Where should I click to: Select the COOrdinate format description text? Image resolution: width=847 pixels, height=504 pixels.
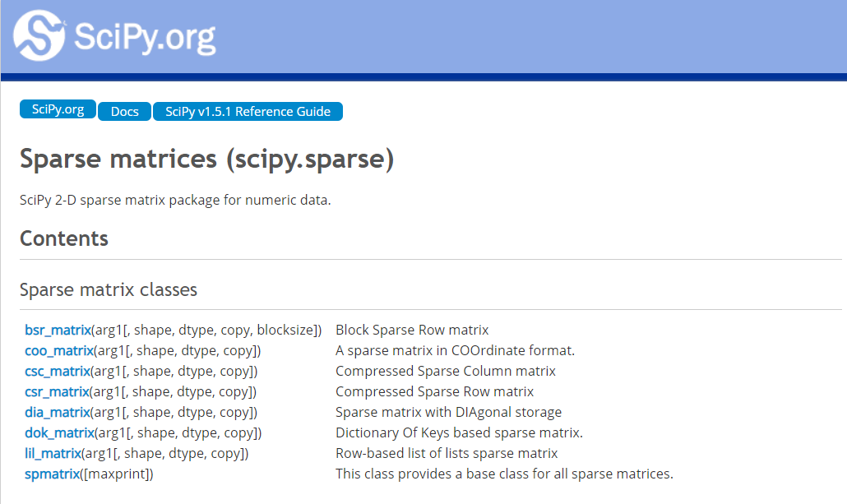[x=455, y=350]
